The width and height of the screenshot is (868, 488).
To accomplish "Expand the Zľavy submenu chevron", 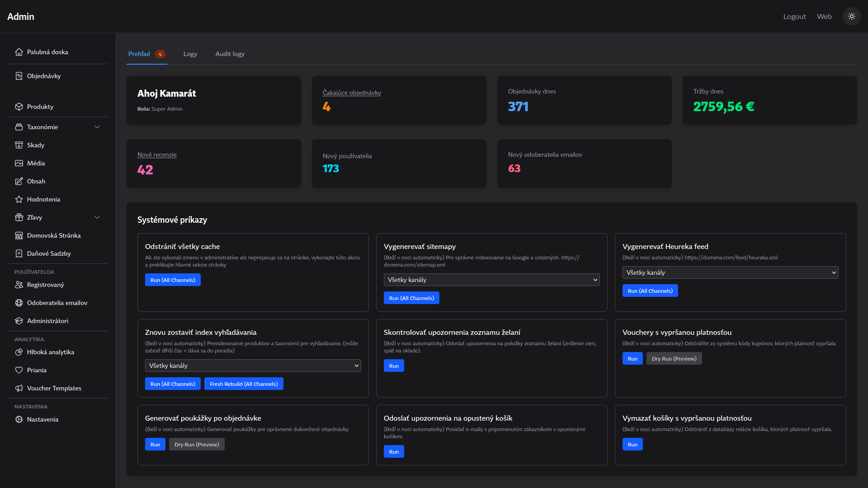I will point(97,217).
